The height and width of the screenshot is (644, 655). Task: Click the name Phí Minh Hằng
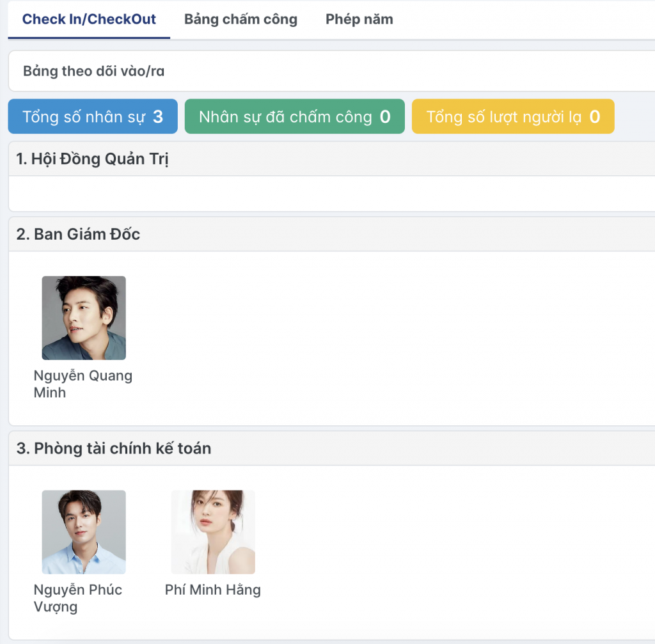coord(213,590)
